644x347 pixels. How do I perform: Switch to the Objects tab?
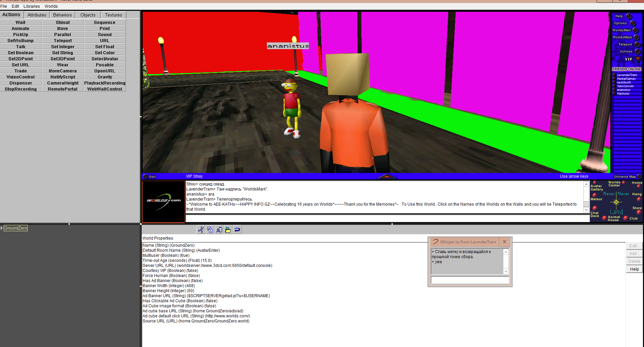[x=88, y=15]
